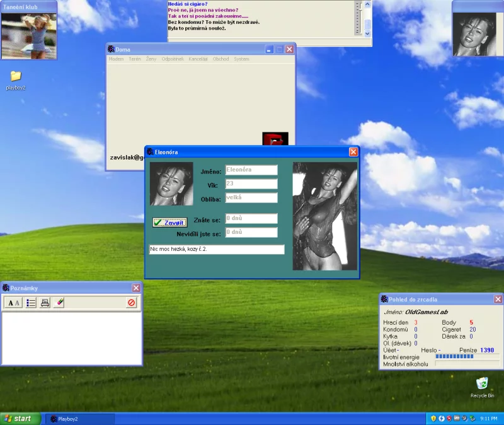The height and width of the screenshot is (425, 504).
Task: Close the Pohled do zrcadla window
Action: pyautogui.click(x=498, y=300)
